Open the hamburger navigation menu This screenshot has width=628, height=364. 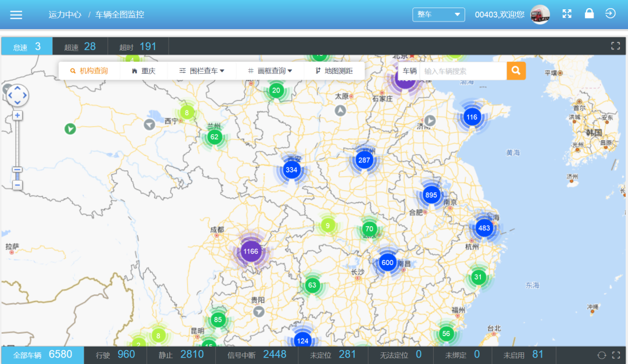[16, 15]
